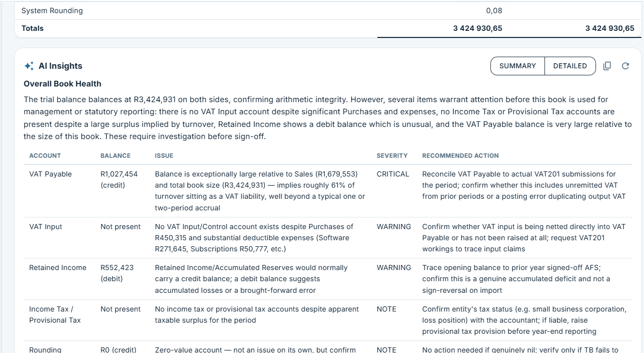Click the WARNING label in VAT Input row
644x353 pixels.
tap(394, 227)
